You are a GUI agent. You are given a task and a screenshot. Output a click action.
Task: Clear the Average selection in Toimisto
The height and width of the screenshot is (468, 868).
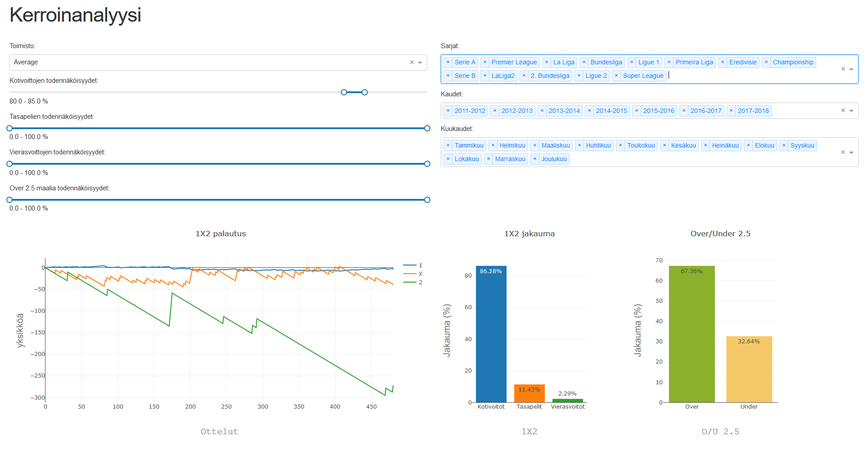pyautogui.click(x=411, y=63)
